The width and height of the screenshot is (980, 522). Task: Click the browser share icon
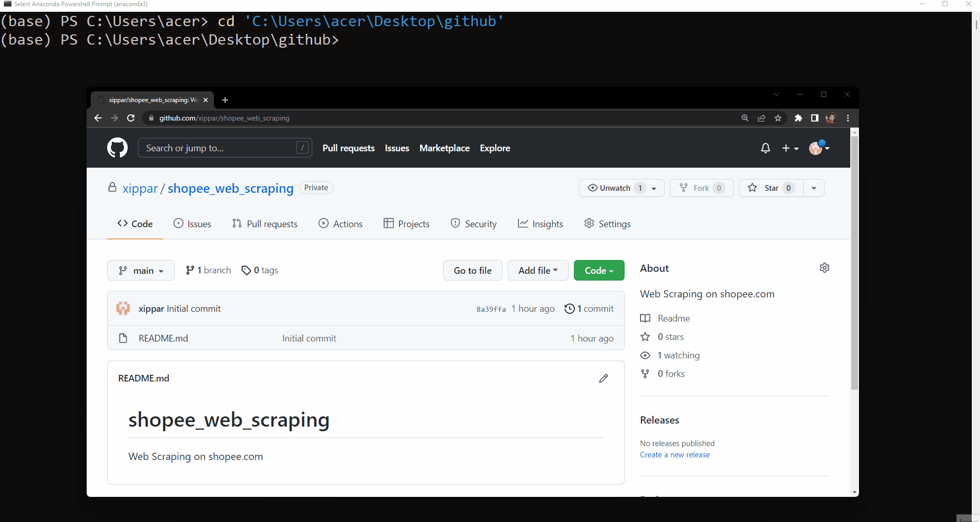coord(761,118)
